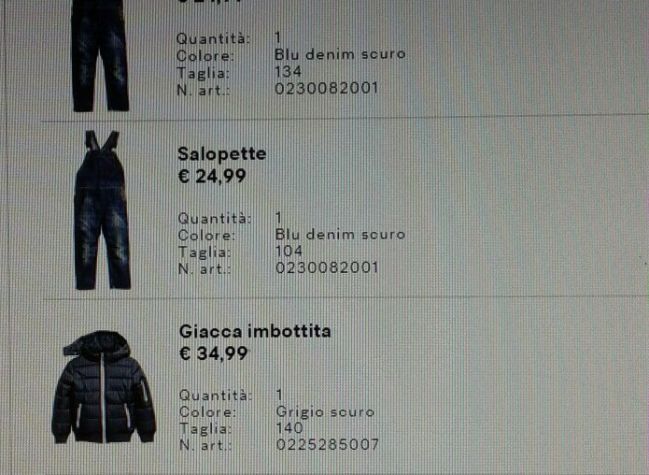The height and width of the screenshot is (475, 649).
Task: Click Salopette's Blu denim scuro colour
Action: (x=340, y=234)
